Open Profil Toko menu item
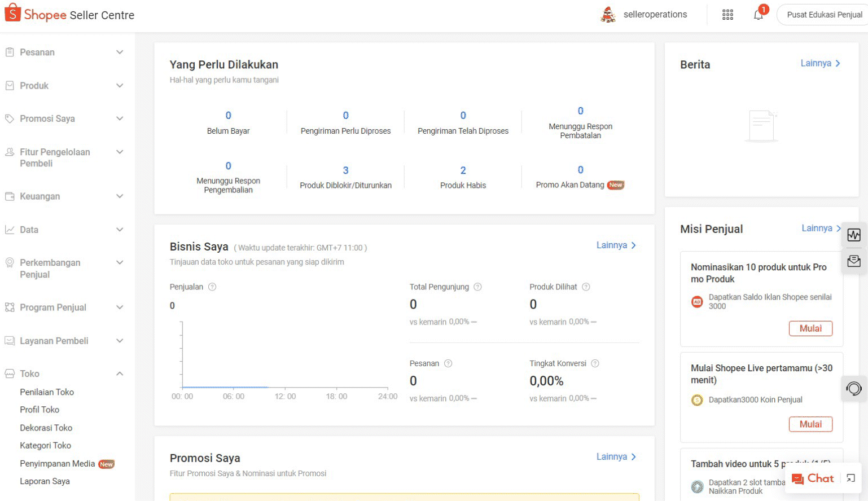This screenshot has width=868, height=501. (x=40, y=410)
